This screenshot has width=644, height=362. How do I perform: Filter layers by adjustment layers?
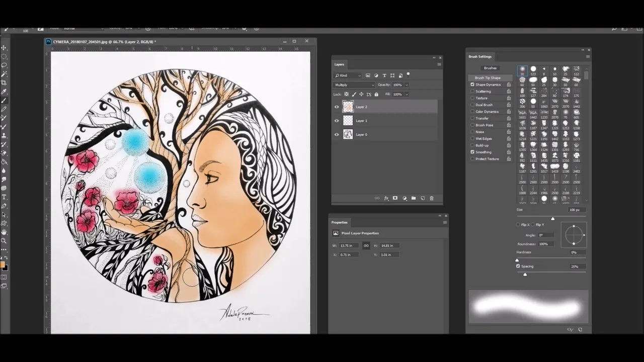[x=376, y=75]
